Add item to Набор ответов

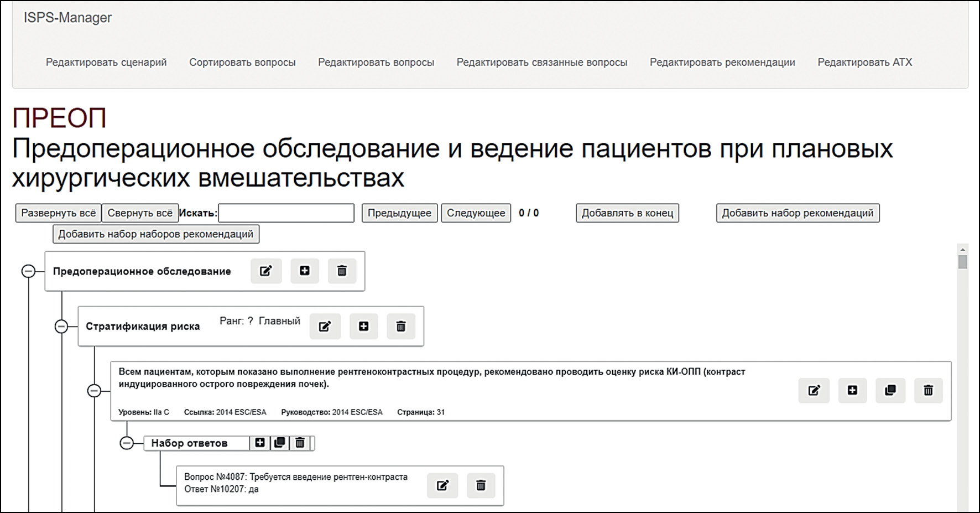point(260,443)
